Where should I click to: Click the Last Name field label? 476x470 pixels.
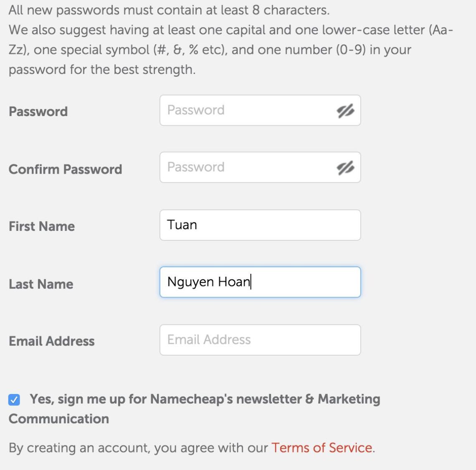(x=41, y=284)
